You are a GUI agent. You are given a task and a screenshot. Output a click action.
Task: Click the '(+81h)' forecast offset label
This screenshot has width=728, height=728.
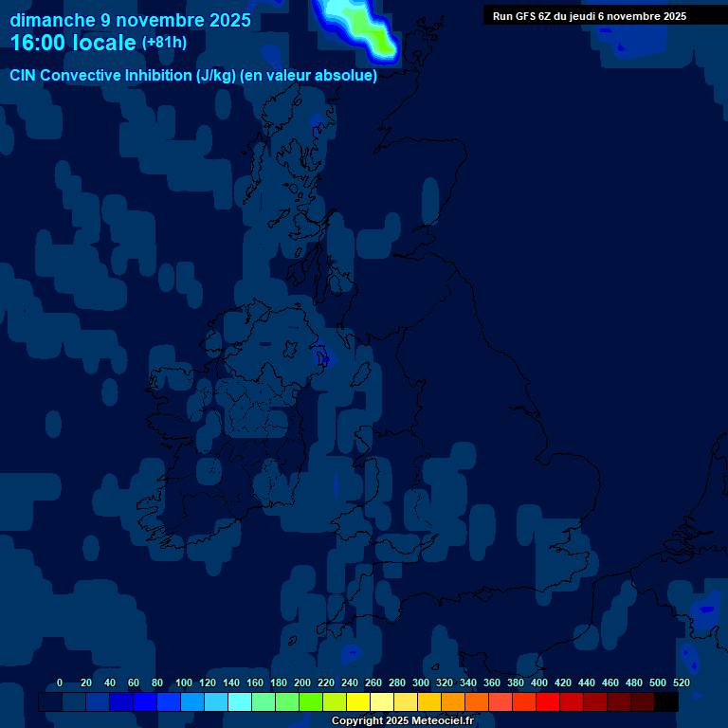tap(164, 43)
